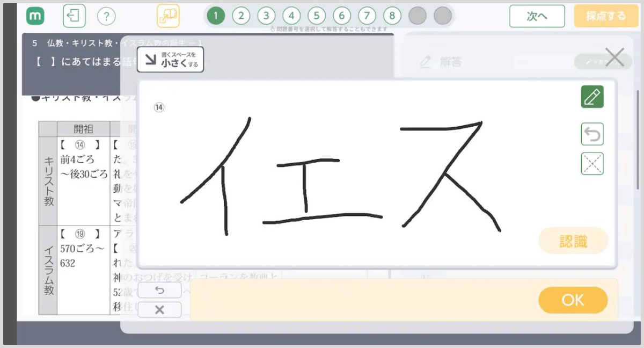644x348 pixels.
Task: Click the キリスト教 row label
Action: pos(48,181)
